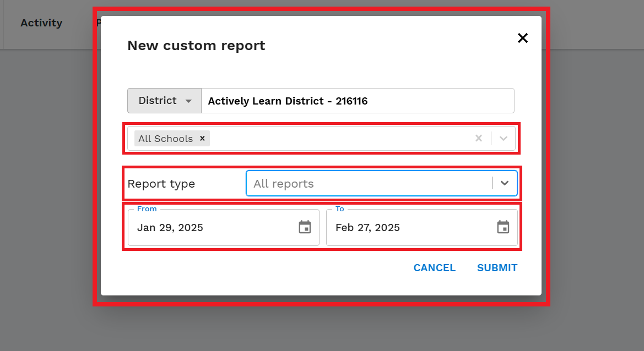Open the Report type All reports dropdown
644x351 pixels.
pos(382,183)
